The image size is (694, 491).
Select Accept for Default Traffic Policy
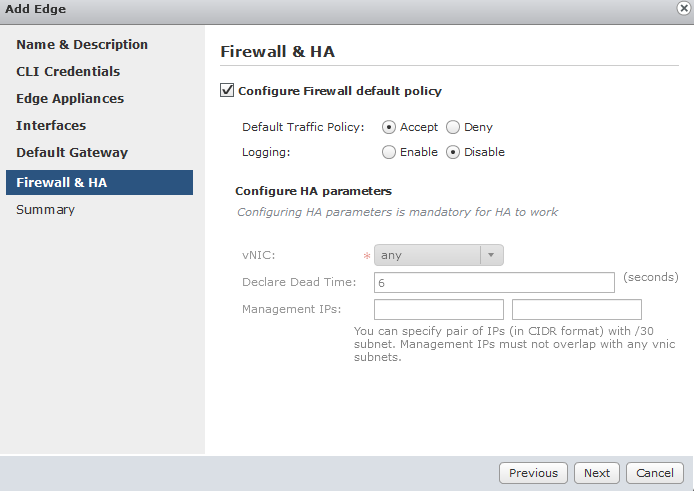388,127
